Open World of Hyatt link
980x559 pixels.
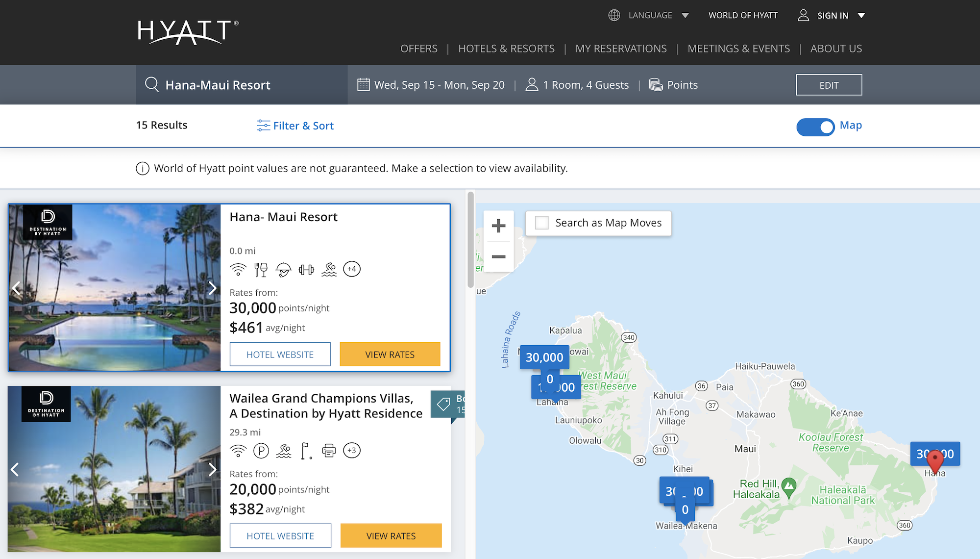point(743,15)
